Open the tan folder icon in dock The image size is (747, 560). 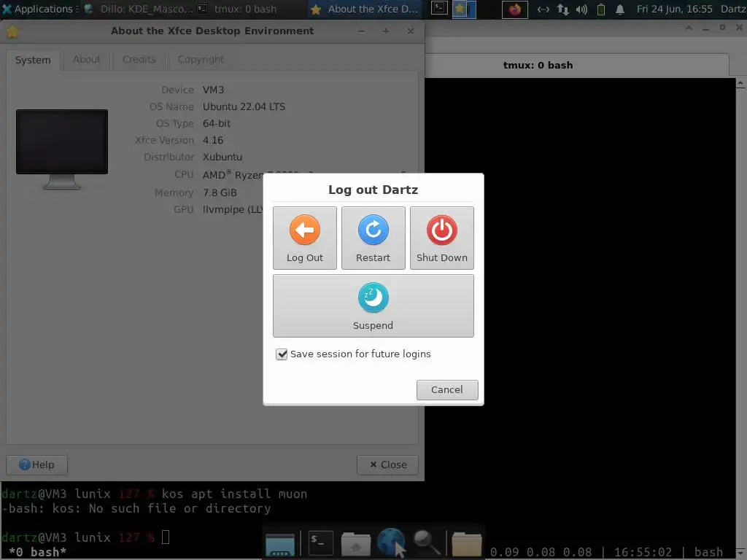pyautogui.click(x=466, y=544)
